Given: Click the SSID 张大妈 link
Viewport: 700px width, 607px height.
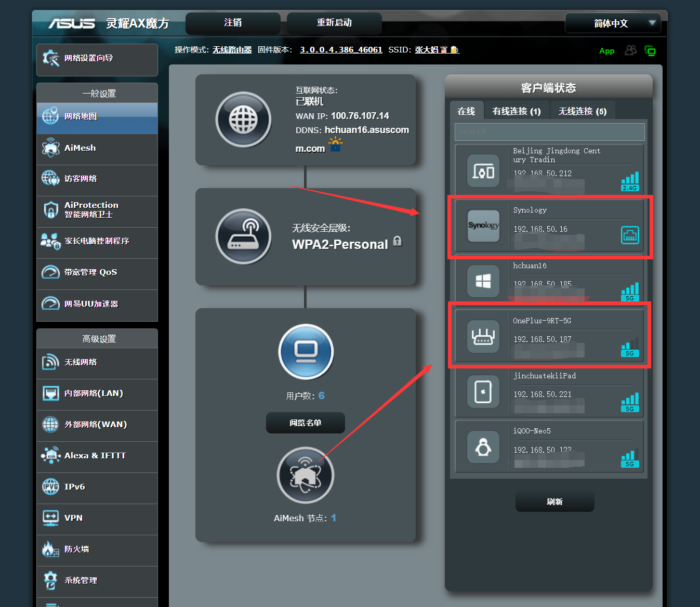Looking at the screenshot, I should [437, 50].
